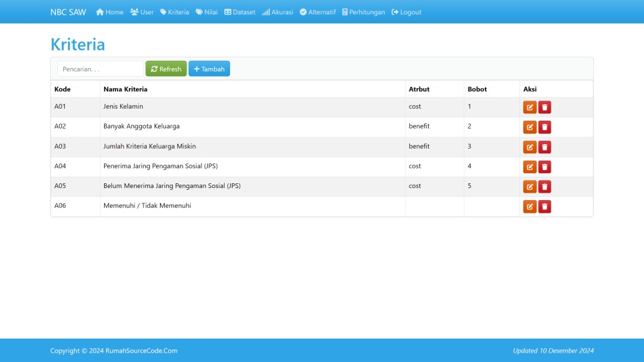Navigate to the Nilai page

click(x=207, y=12)
